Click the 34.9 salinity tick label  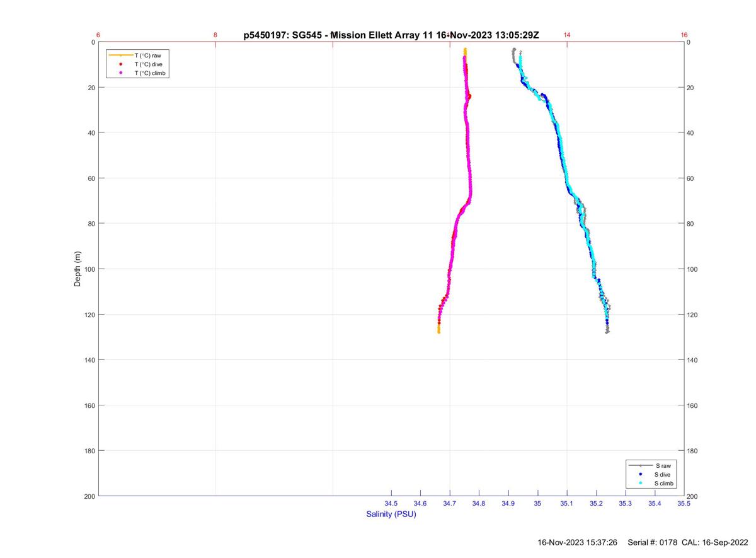(508, 503)
